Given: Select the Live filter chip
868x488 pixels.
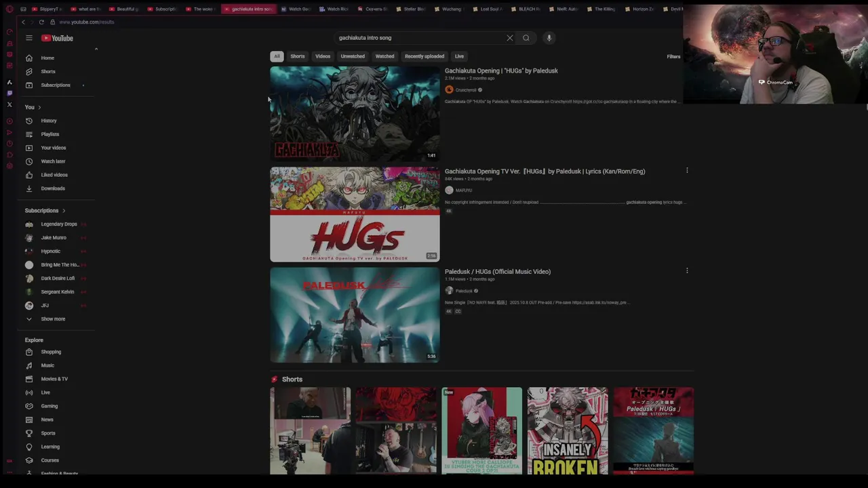Looking at the screenshot, I should [x=459, y=56].
